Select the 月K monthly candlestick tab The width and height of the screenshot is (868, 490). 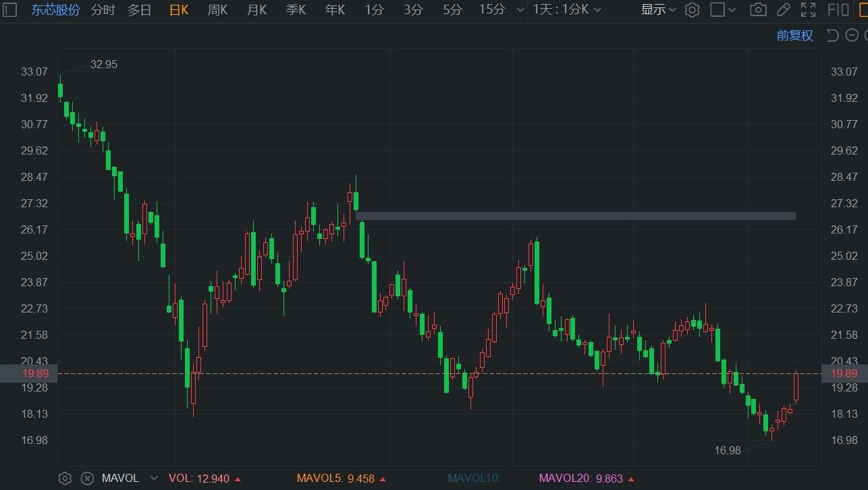click(256, 9)
